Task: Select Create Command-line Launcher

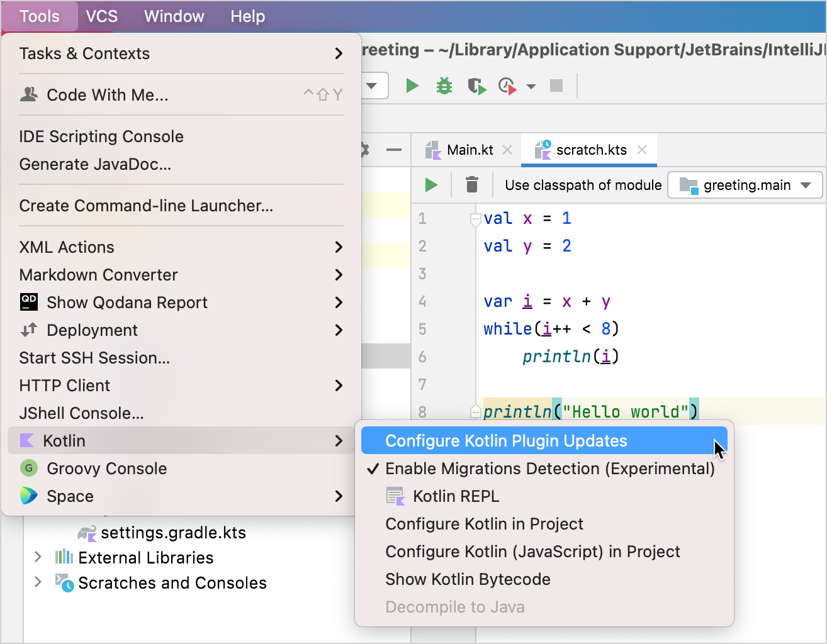Action: point(181,206)
